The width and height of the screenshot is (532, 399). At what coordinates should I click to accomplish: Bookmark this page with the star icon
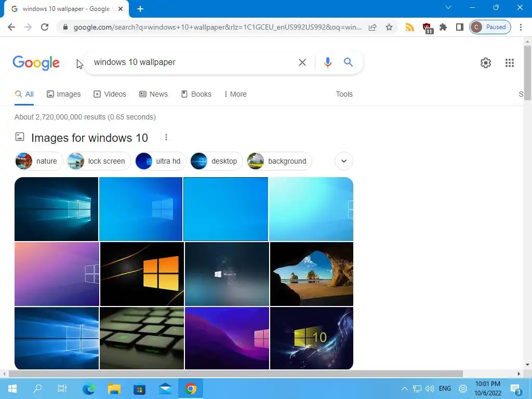(389, 27)
